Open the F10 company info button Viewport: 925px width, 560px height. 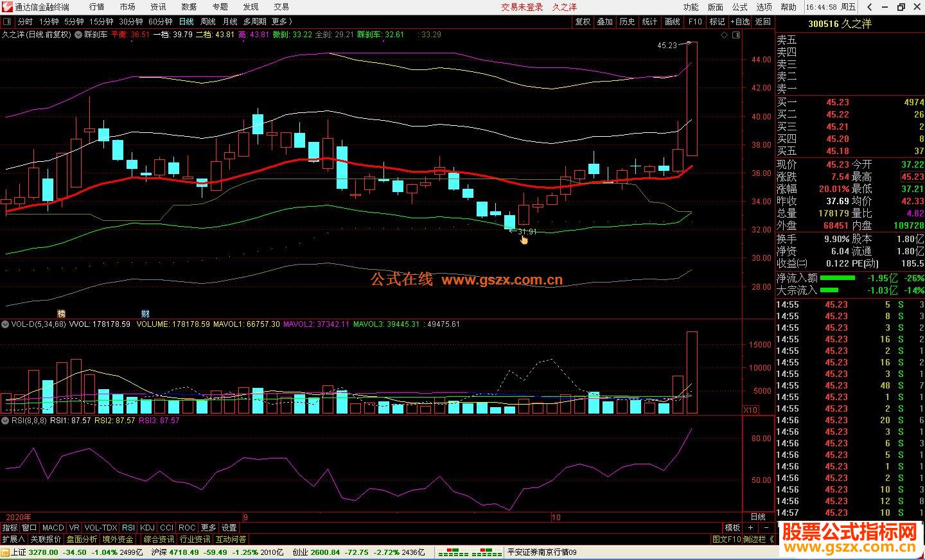coord(695,22)
